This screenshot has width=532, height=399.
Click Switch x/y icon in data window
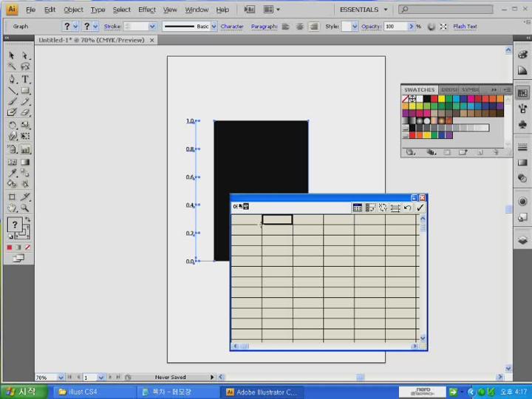(x=383, y=208)
